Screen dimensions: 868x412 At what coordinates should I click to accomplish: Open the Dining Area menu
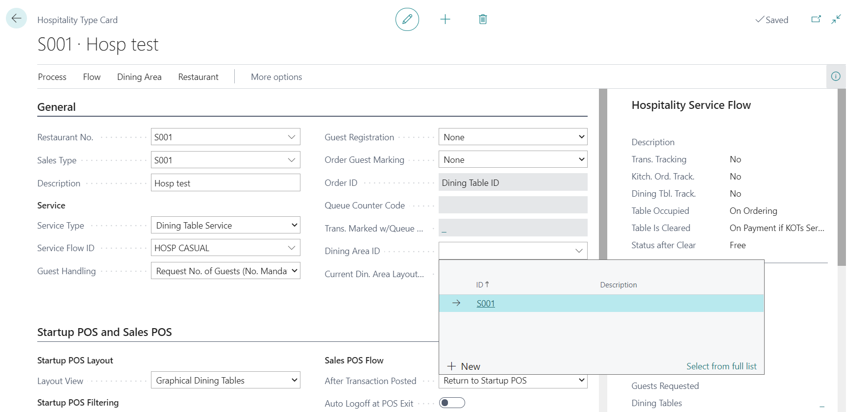pyautogui.click(x=139, y=77)
